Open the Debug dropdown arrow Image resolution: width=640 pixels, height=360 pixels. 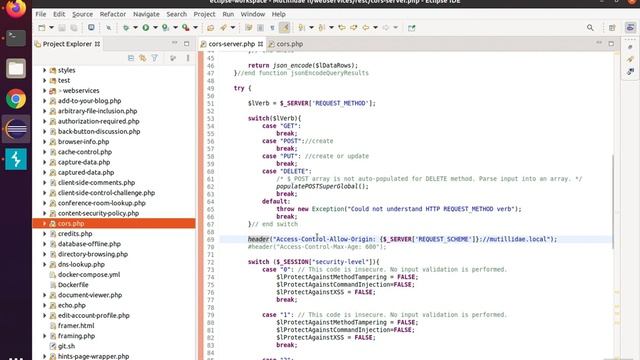click(x=135, y=28)
